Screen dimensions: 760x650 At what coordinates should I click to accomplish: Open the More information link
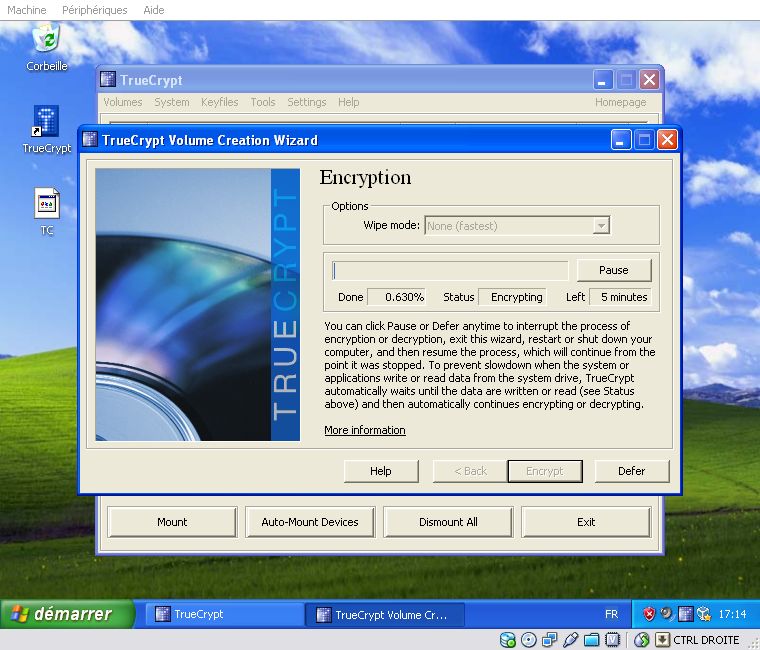pos(365,430)
